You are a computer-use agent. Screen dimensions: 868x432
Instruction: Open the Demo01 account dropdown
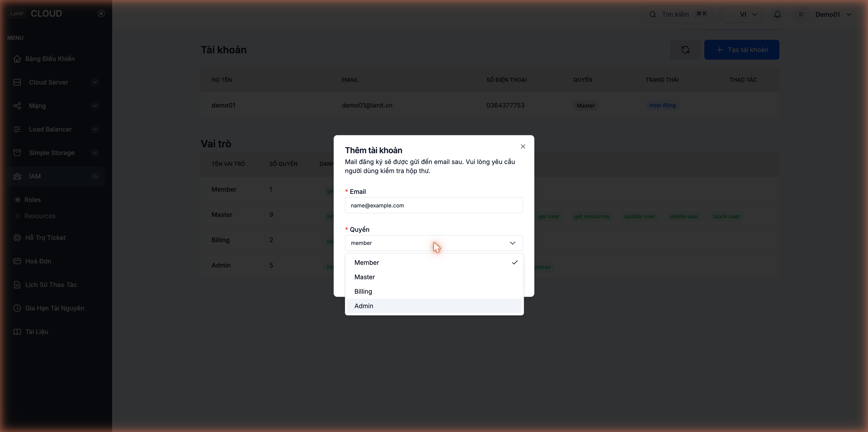(834, 14)
